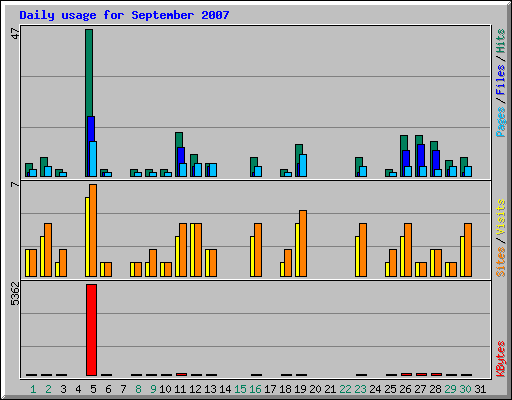Click day label "8" on the x-axis
The image size is (512, 400).
[138, 389]
